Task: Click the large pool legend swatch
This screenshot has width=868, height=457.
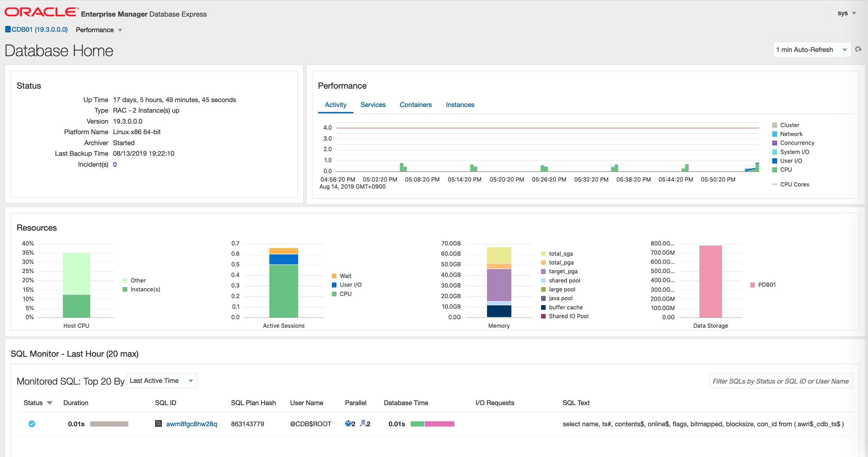Action: pyautogui.click(x=543, y=290)
